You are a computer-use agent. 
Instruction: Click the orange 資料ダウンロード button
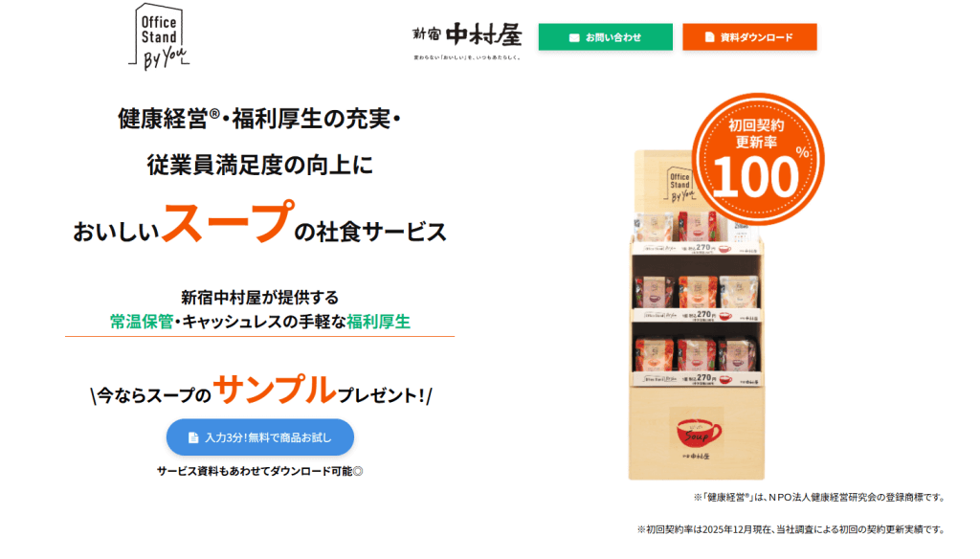[x=749, y=37]
